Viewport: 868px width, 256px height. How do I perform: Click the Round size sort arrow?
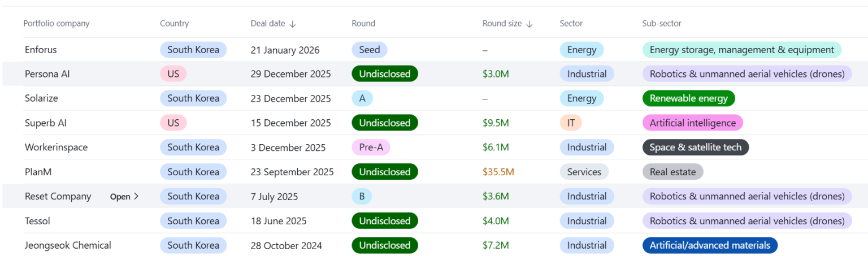pos(530,24)
